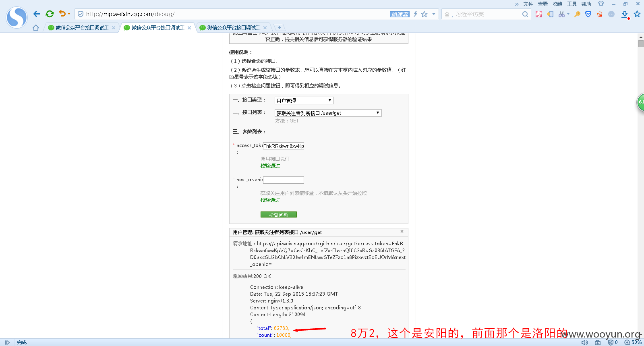Click the blue shield security icon
644x346 pixels.
[588, 14]
